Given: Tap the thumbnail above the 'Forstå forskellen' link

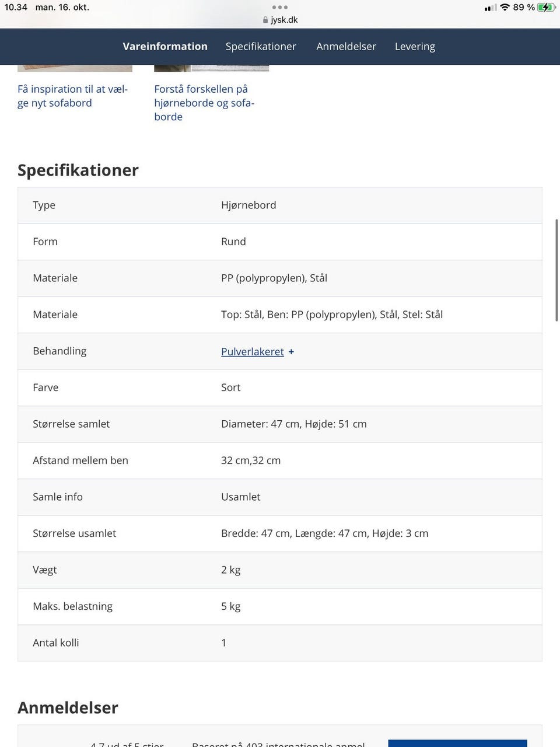Looking at the screenshot, I should click(x=211, y=68).
